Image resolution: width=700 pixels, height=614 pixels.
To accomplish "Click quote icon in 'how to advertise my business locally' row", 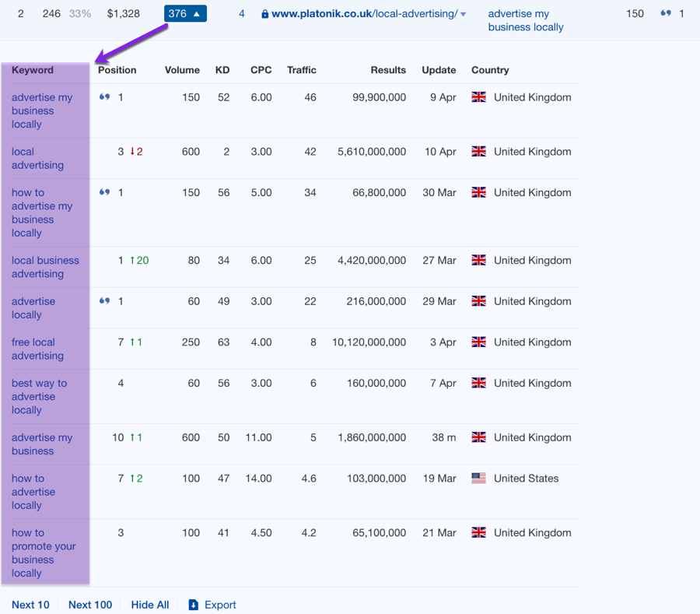I will [104, 192].
